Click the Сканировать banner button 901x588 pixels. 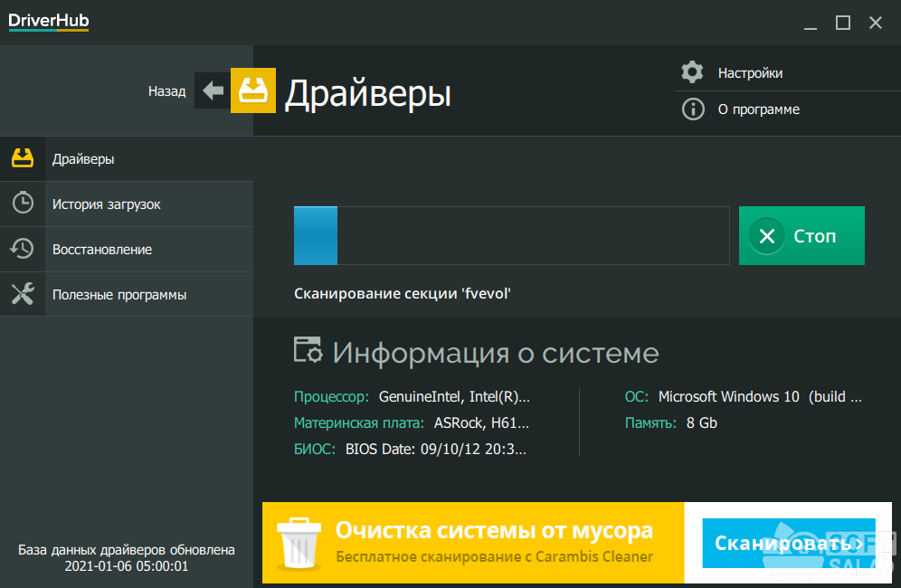(789, 543)
